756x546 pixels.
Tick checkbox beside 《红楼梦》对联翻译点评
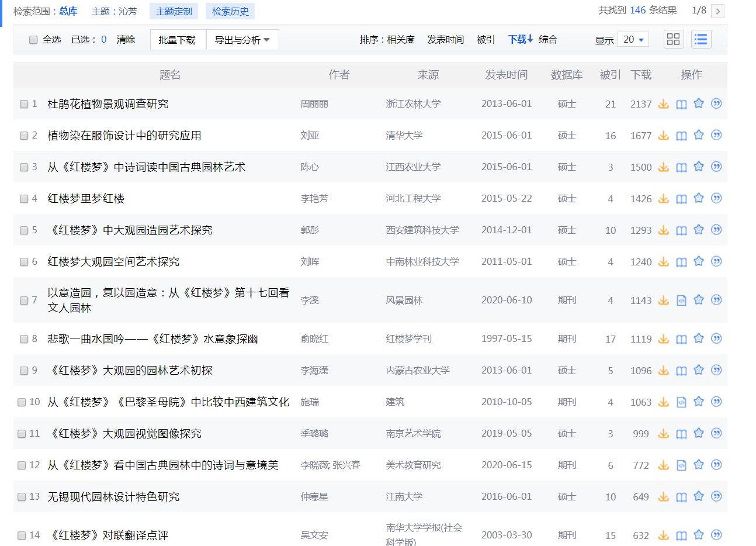21,534
